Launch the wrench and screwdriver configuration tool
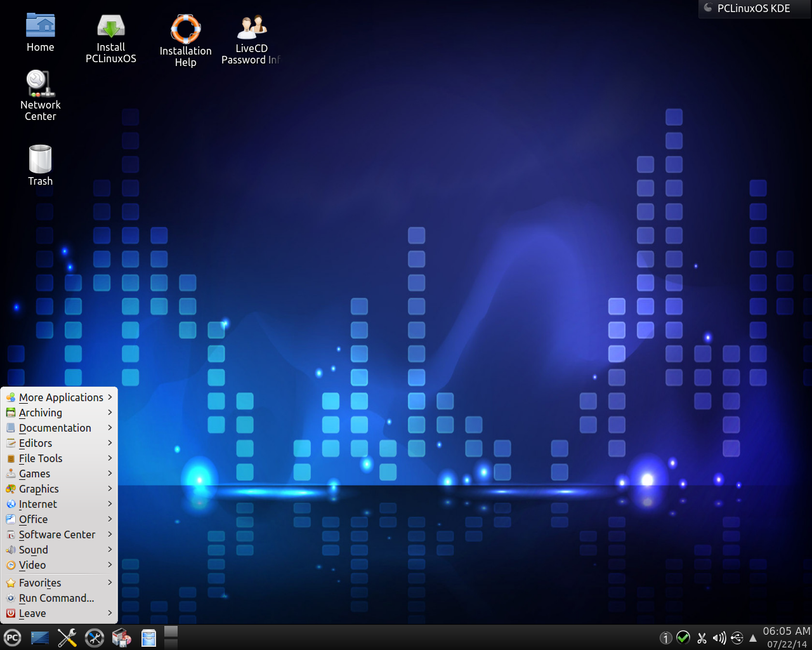 [67, 638]
